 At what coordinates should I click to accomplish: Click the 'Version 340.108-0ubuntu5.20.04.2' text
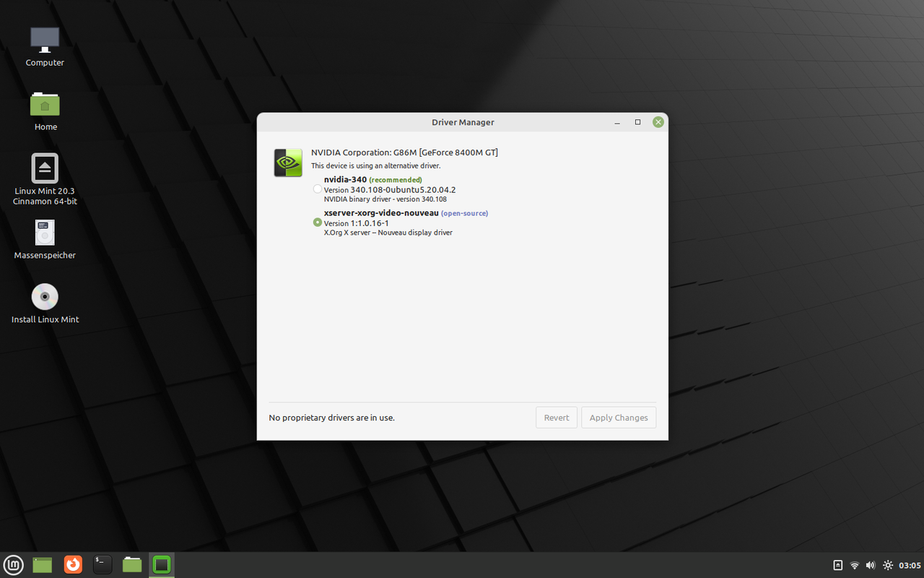pyautogui.click(x=390, y=190)
